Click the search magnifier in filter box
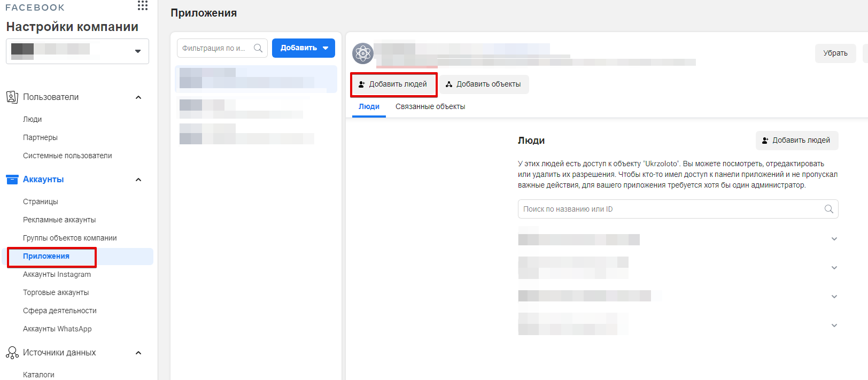Screen dimensions: 868x380 (x=258, y=48)
